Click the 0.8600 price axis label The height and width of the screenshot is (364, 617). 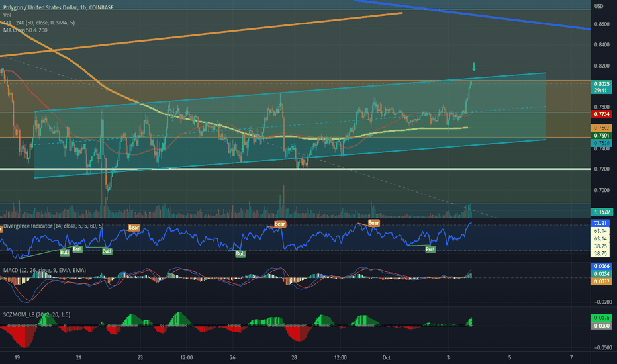tap(602, 24)
